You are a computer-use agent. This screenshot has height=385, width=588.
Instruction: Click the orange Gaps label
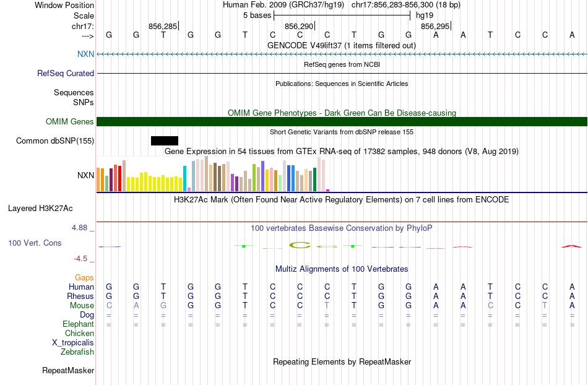tap(84, 277)
